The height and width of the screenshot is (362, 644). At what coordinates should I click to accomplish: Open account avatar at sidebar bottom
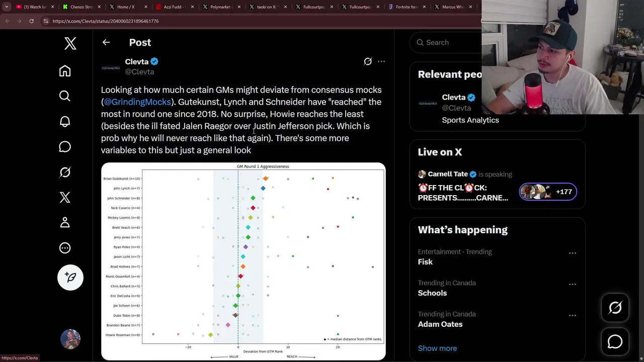70,339
